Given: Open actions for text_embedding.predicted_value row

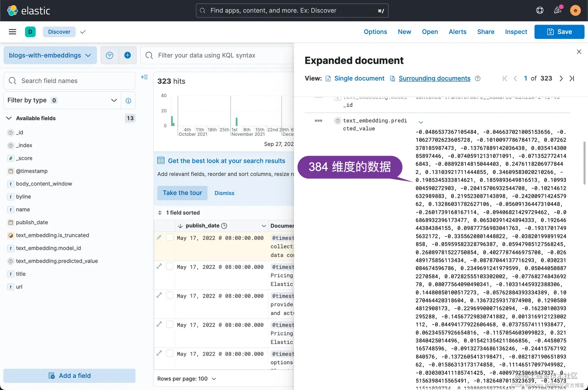Looking at the screenshot, I should [318, 121].
